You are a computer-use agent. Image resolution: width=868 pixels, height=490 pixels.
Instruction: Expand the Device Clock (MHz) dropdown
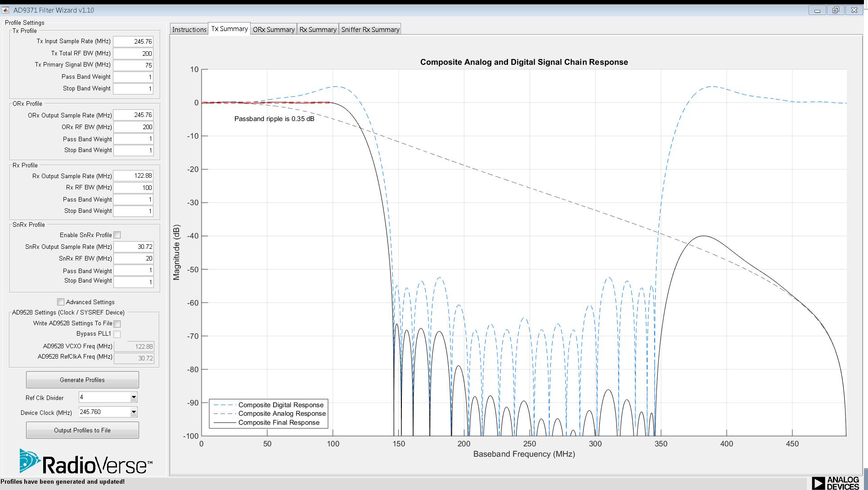coord(134,412)
